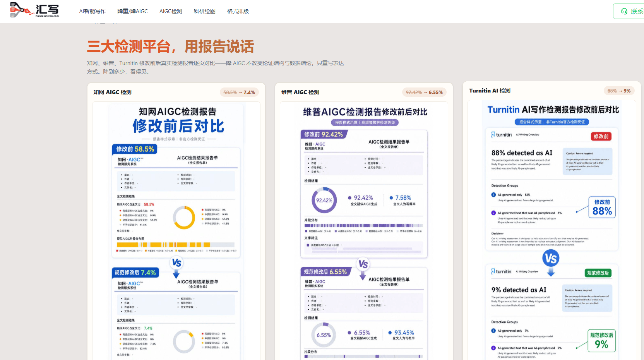Open the 维普 AIGC检测报告 comparison image

pos(364,231)
